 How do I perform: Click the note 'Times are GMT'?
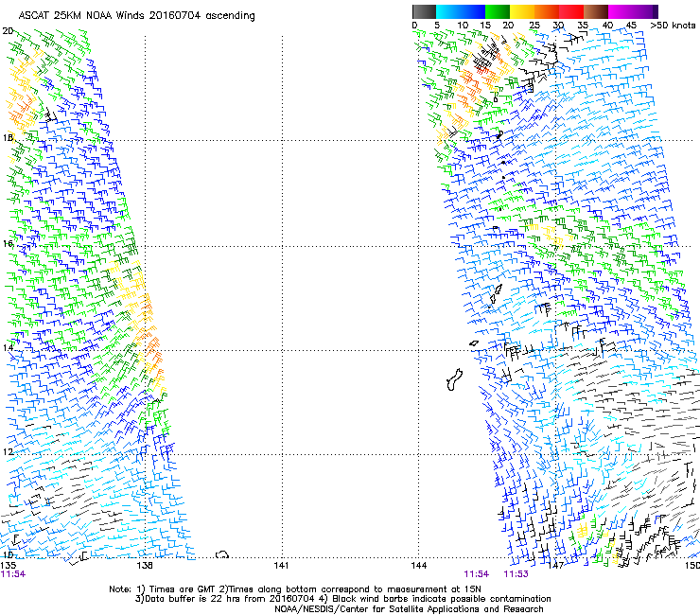click(x=182, y=589)
